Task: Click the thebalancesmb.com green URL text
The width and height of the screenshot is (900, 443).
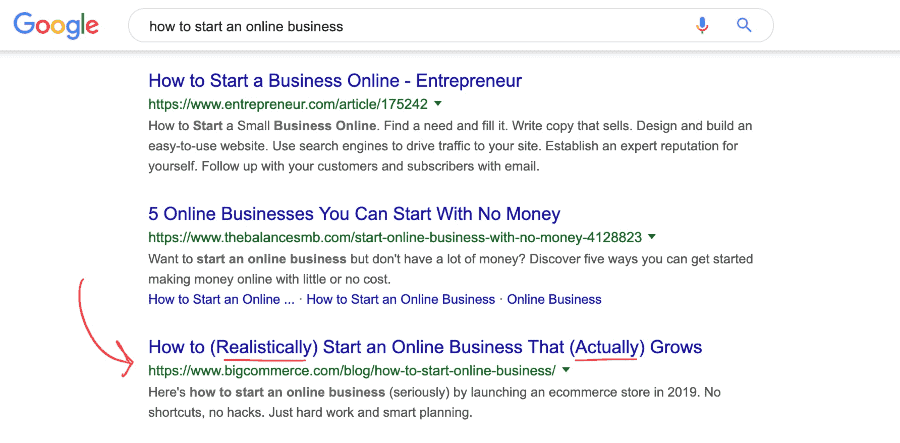Action: [x=394, y=238]
